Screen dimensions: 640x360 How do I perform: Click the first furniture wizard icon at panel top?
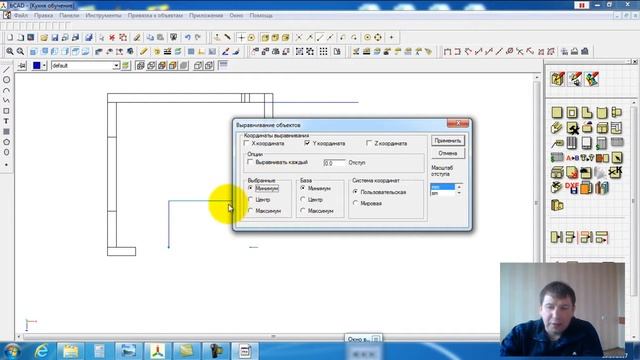(558, 79)
